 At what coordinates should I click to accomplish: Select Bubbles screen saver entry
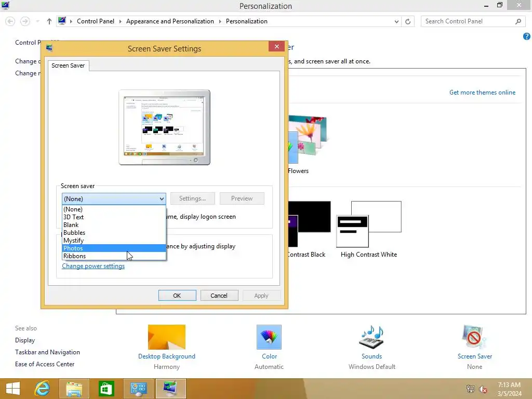114,233
